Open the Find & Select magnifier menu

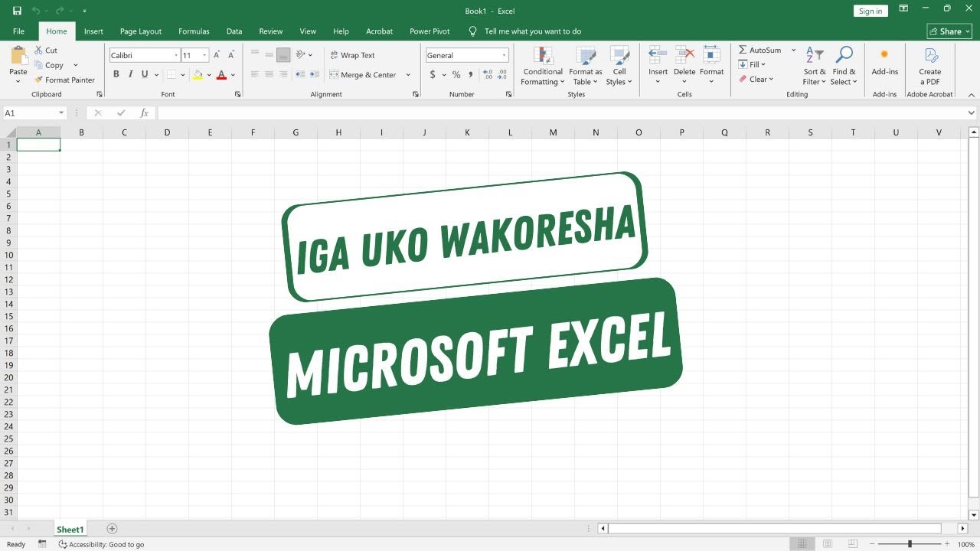[x=844, y=66]
